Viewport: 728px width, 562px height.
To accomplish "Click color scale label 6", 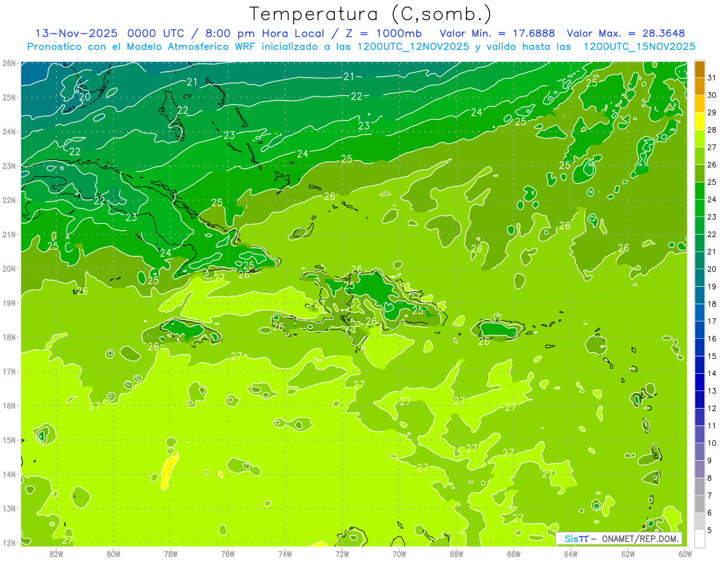I will point(710,513).
